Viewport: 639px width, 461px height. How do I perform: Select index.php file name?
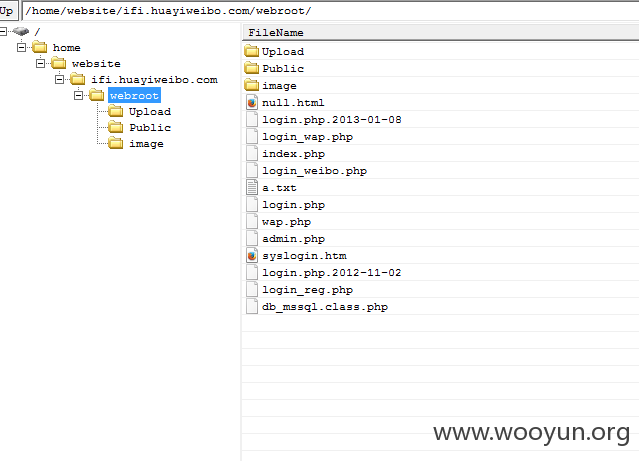click(293, 154)
